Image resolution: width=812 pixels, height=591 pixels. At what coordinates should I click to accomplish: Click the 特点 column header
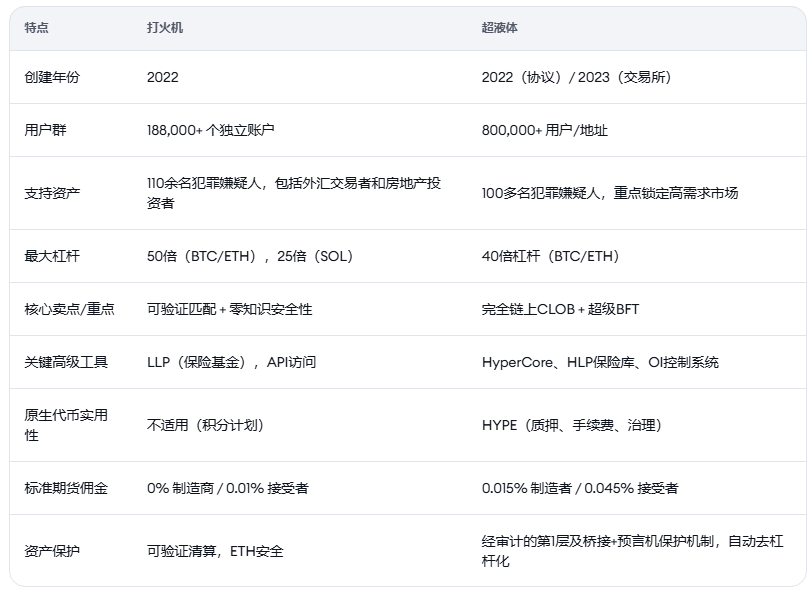[36, 27]
